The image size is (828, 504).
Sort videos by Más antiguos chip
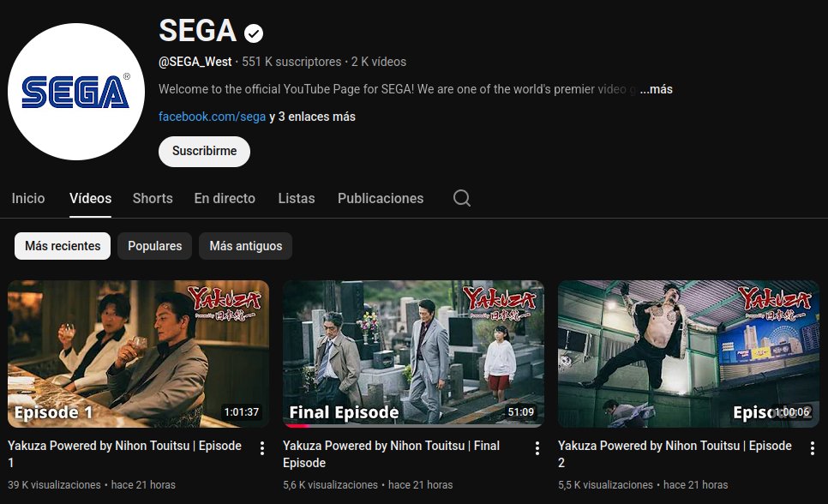[x=245, y=246]
